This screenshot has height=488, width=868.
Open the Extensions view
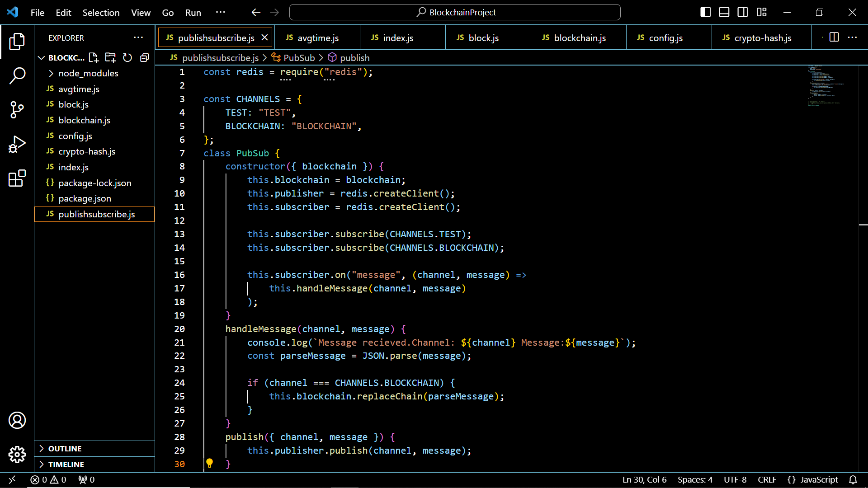pos(17,178)
